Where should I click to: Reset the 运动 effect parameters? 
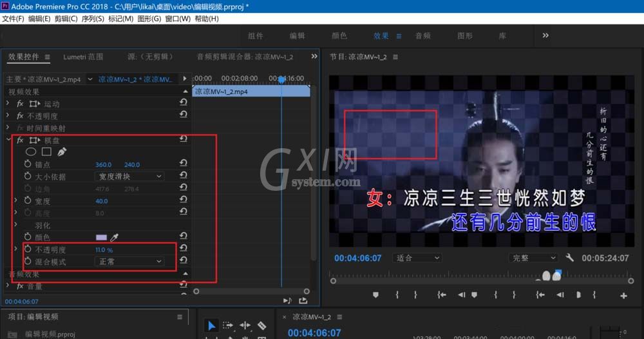[x=184, y=102]
